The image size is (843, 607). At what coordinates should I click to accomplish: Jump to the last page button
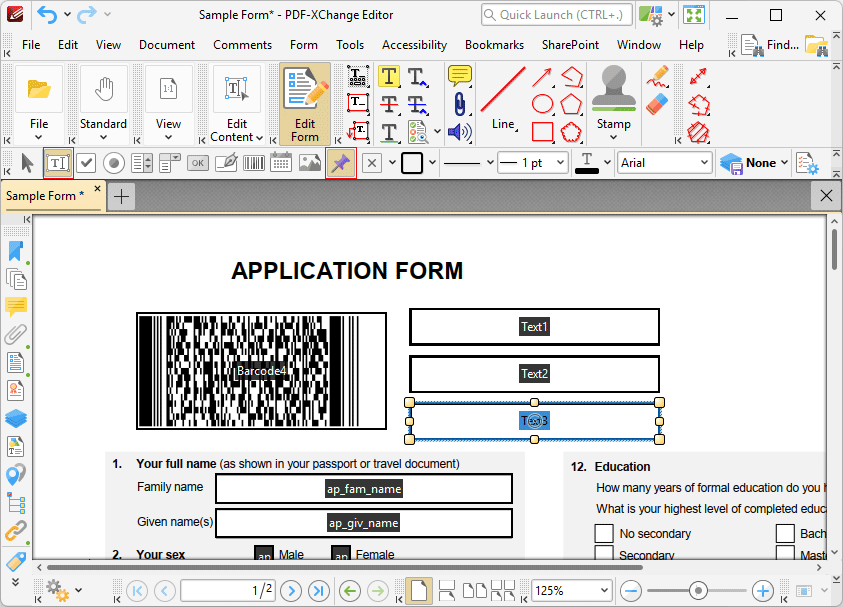tap(319, 591)
